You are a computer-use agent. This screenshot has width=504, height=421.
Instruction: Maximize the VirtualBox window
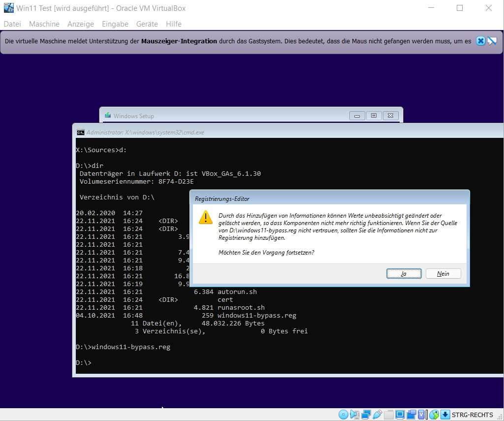[460, 8]
